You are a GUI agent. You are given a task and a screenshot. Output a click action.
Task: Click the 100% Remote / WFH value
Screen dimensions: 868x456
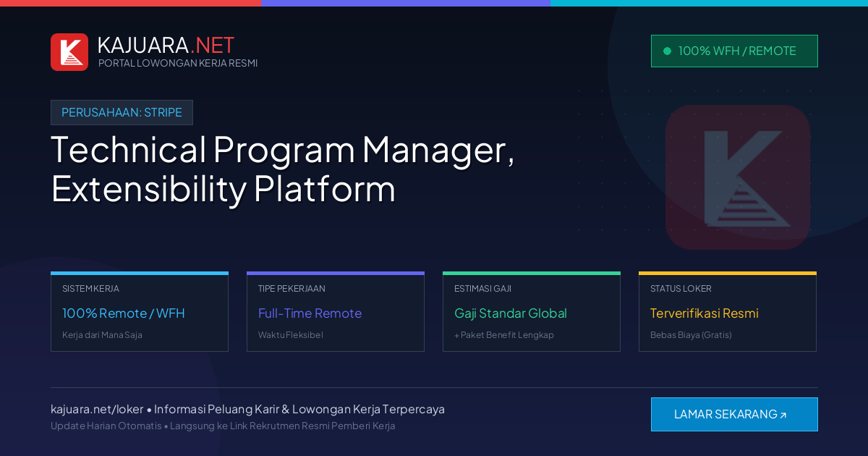point(124,313)
